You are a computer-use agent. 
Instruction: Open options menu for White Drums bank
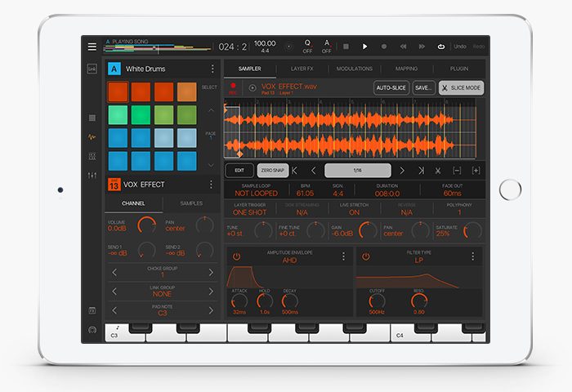pos(212,69)
